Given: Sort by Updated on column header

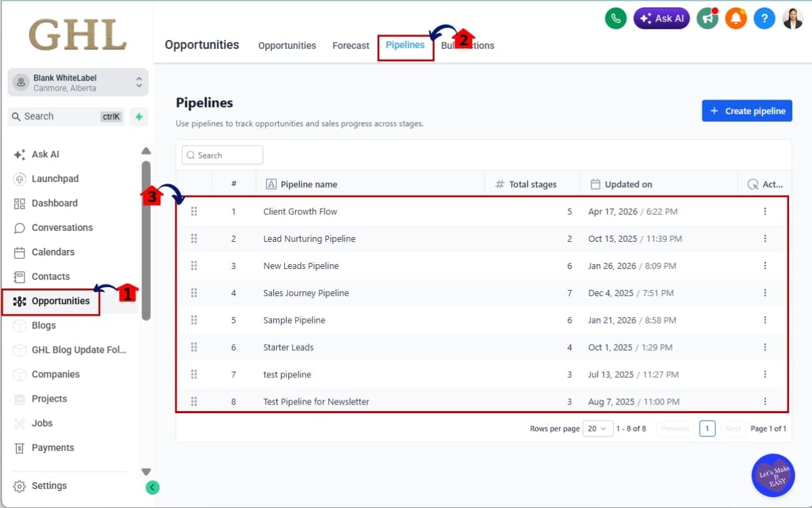Looking at the screenshot, I should (x=629, y=184).
